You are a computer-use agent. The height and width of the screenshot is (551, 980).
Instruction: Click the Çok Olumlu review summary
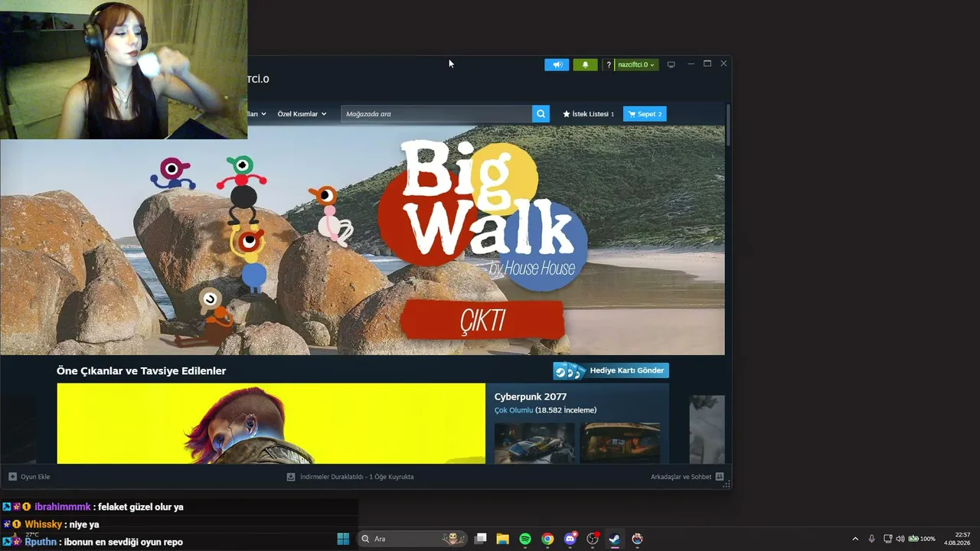point(514,410)
